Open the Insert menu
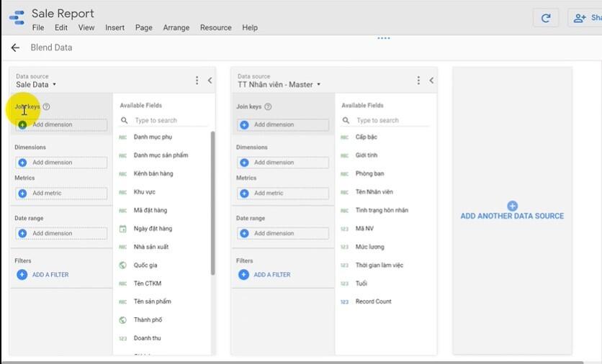Screen dimensions: 602x364 point(114,27)
